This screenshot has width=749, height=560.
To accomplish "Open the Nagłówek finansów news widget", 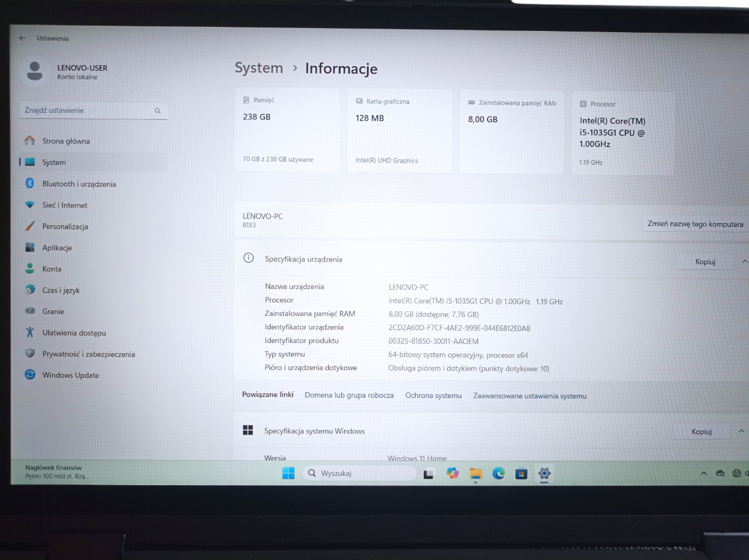I will tap(57, 472).
